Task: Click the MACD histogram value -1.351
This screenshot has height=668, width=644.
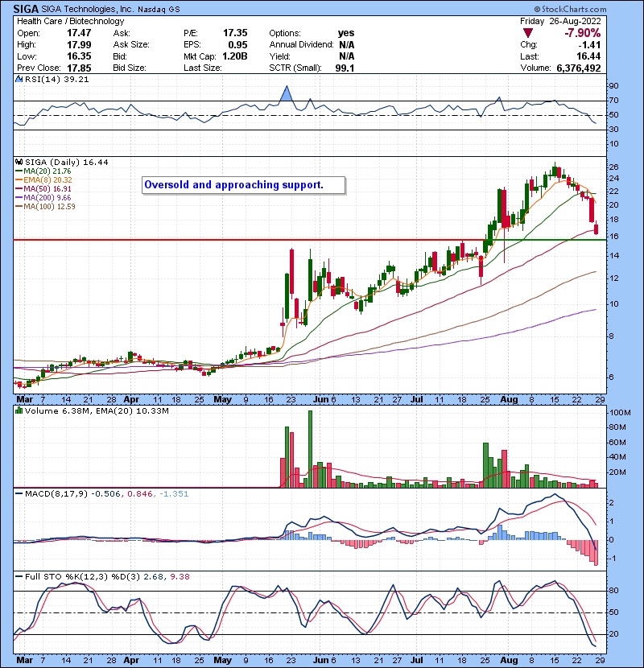Action: click(x=174, y=494)
